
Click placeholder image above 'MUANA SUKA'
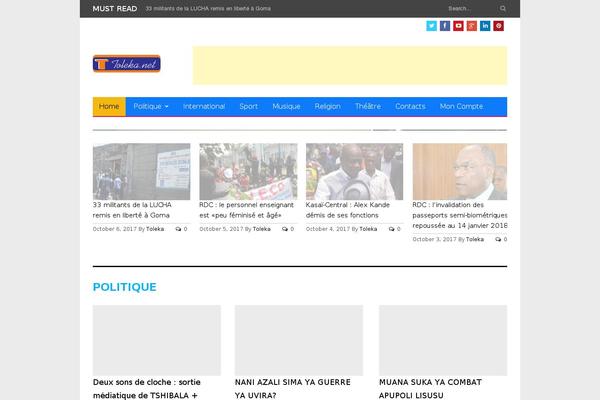tap(443, 340)
